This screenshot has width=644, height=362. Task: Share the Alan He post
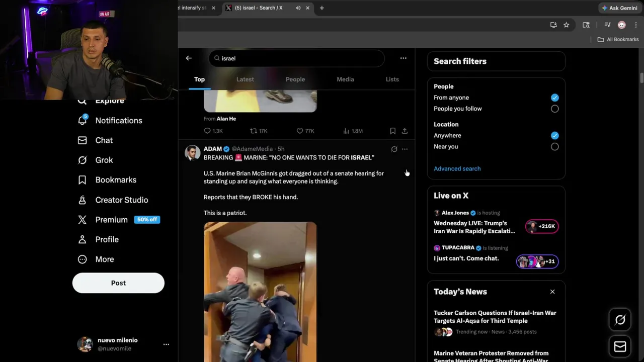405,131
